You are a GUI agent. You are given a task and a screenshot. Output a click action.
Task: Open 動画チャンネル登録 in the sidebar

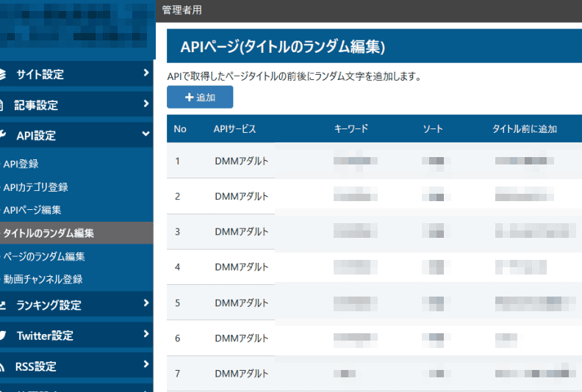pos(43,279)
